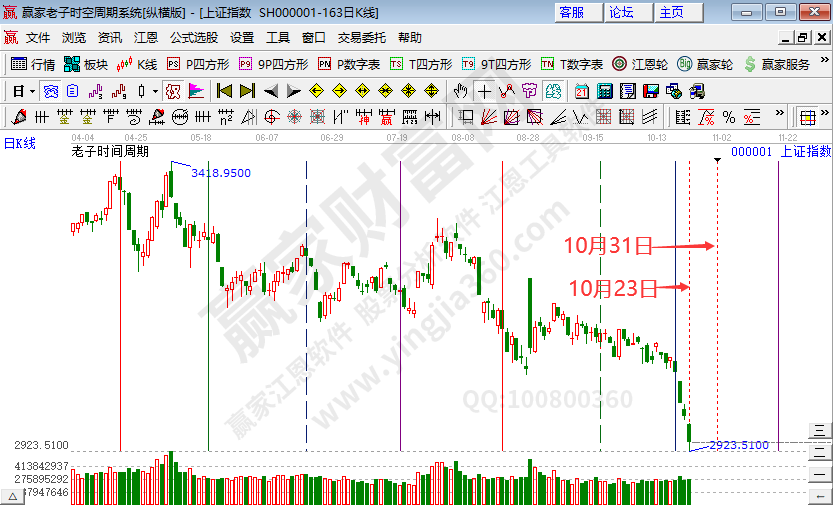Select the crosshair cursor tool
Viewport: 833px width, 505px height.
click(484, 91)
